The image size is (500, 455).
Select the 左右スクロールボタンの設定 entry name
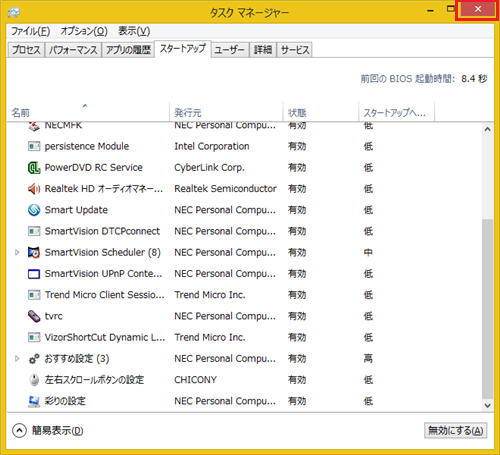click(94, 380)
